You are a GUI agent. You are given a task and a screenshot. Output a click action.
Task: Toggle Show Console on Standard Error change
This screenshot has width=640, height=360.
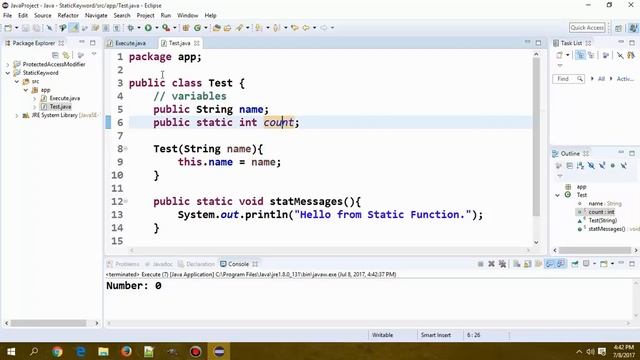coord(561,264)
